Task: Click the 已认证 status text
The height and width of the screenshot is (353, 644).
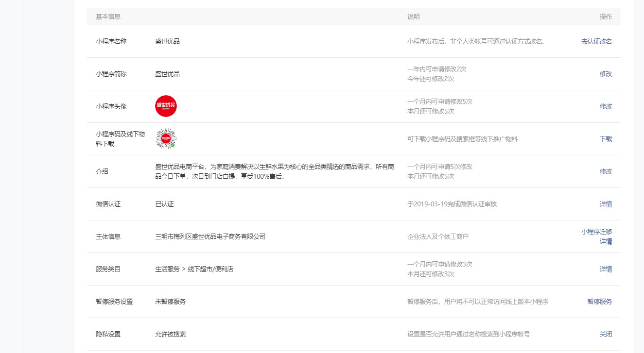Action: coord(164,204)
